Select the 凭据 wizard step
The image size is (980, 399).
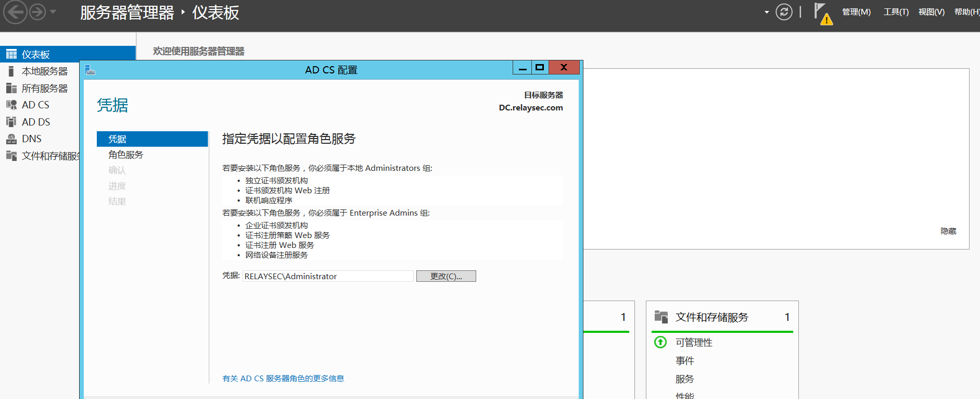(x=152, y=139)
